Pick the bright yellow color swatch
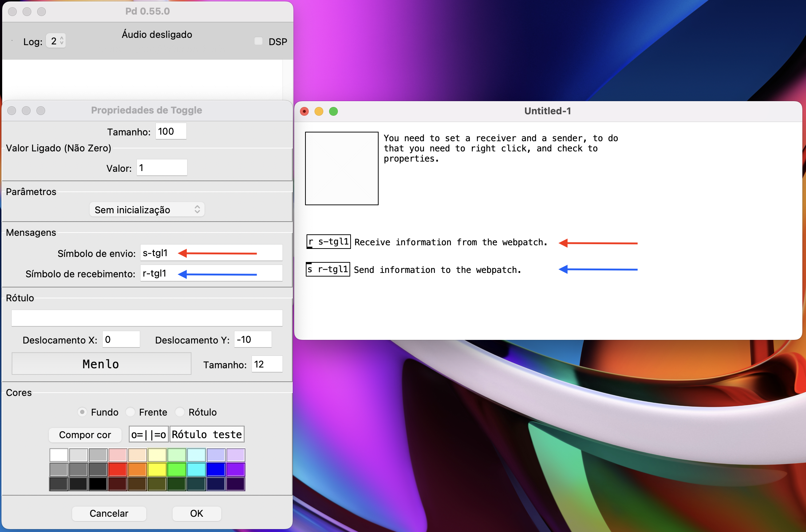806x532 pixels. (x=157, y=469)
